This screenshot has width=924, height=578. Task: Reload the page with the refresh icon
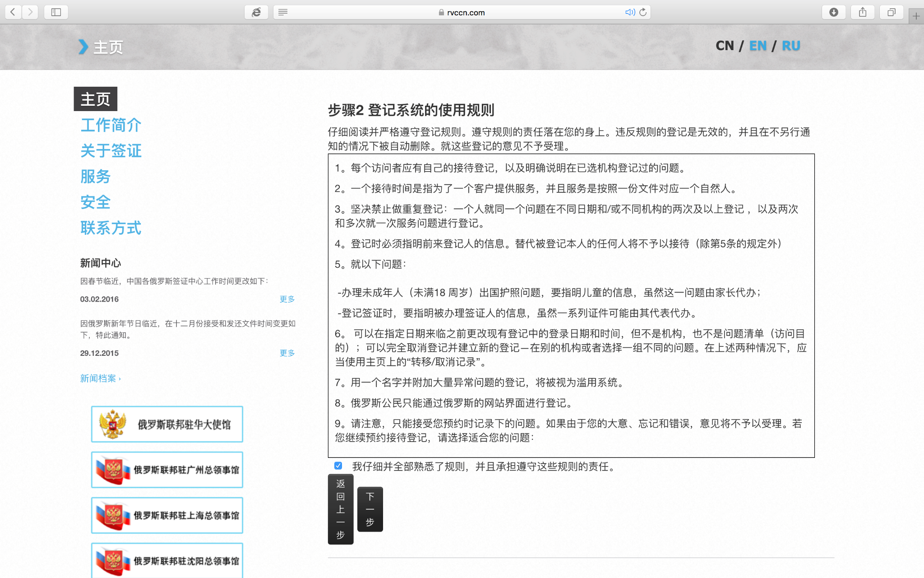pos(643,12)
